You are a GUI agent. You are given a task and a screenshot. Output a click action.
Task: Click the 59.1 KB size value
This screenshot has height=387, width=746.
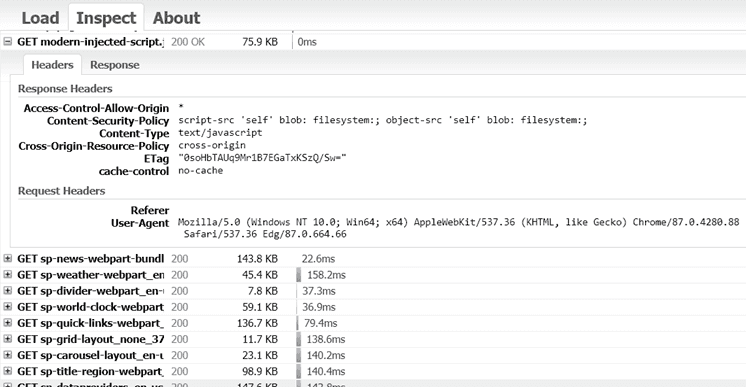pos(260,307)
